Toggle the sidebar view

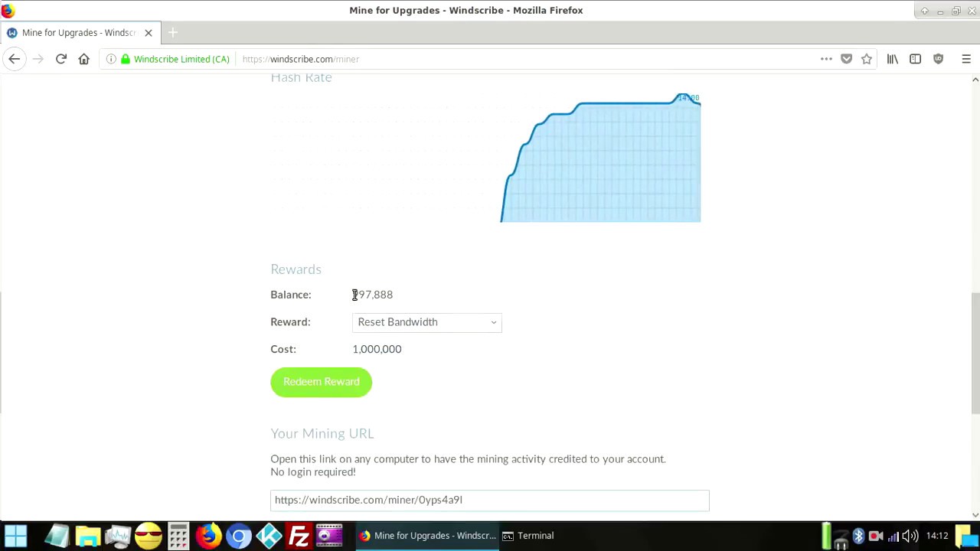click(x=915, y=59)
